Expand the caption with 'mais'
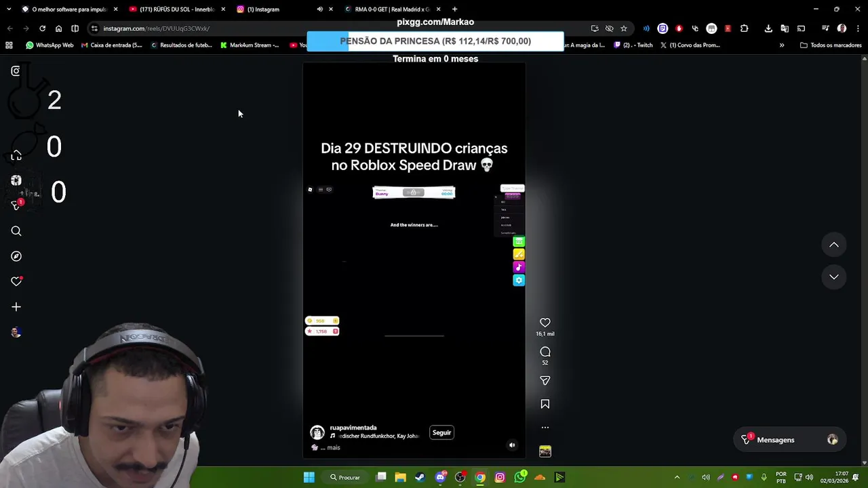868x488 pixels. [x=333, y=447]
